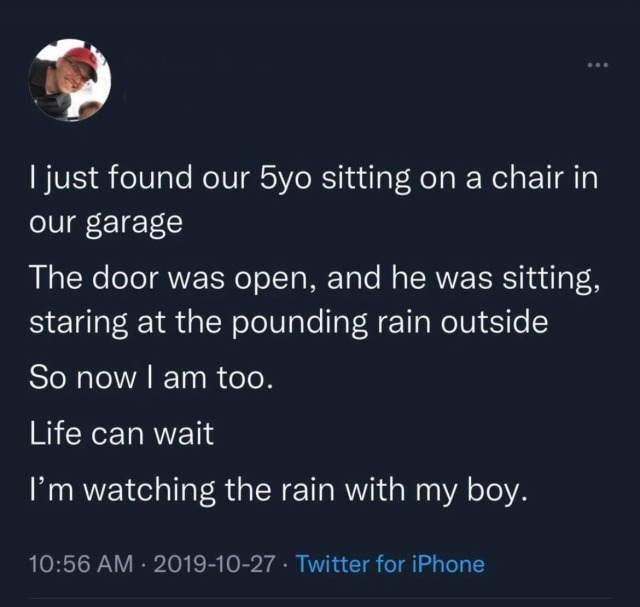
Task: Open the tweet's three-dot more options menu
Action: coord(598,65)
